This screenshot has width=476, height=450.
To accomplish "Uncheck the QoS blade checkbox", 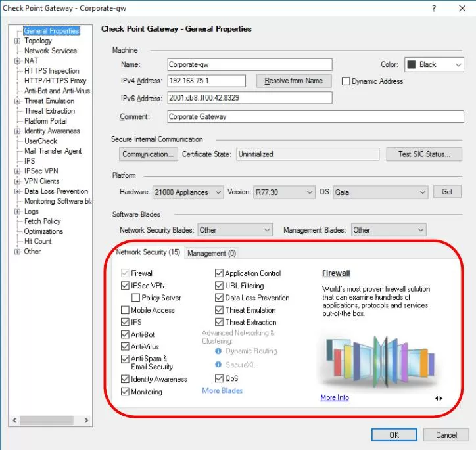I will pos(220,378).
